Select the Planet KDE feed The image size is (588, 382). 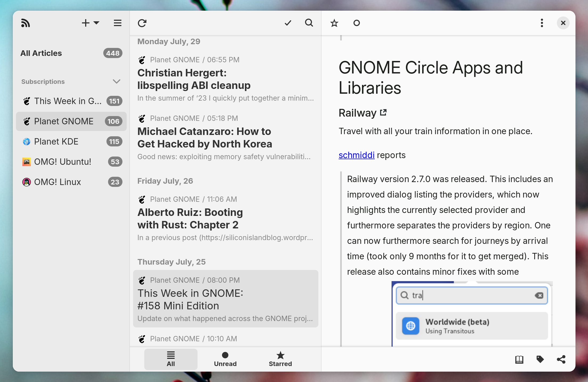click(71, 142)
